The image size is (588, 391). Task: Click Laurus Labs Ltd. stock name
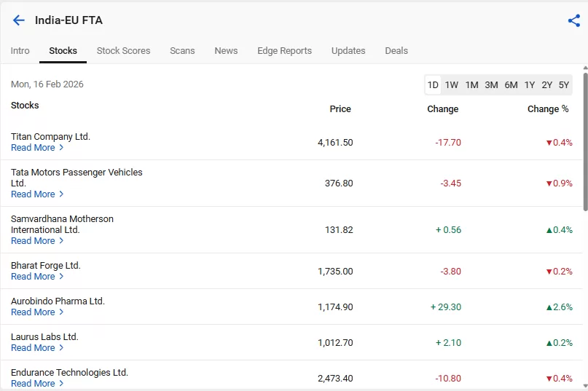pyautogui.click(x=44, y=336)
